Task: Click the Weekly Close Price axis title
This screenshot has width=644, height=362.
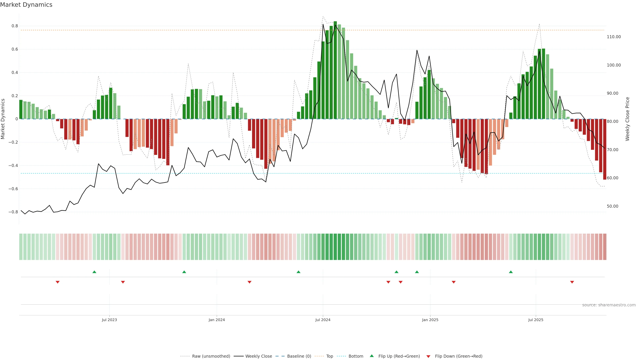Action: point(628,119)
